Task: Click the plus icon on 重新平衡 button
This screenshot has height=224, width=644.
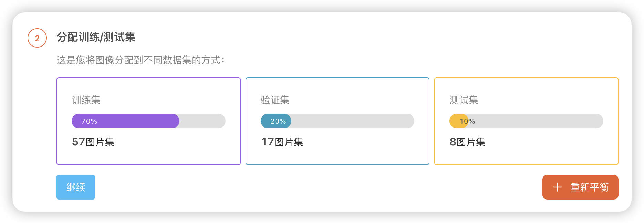Action: [558, 187]
